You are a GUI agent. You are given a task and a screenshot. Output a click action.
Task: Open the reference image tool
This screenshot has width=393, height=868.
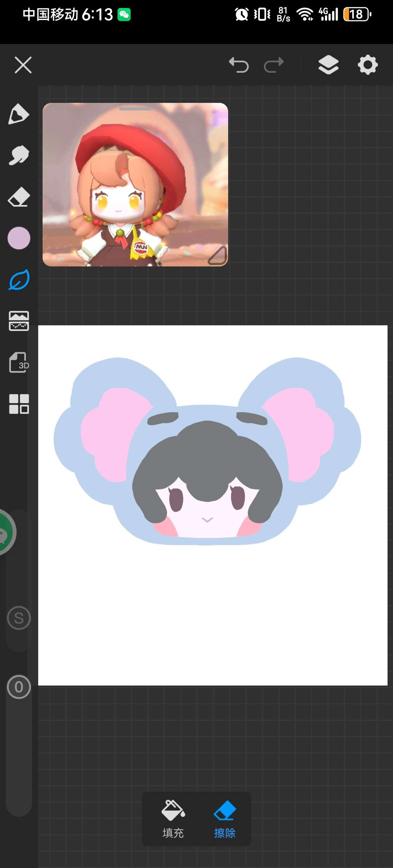click(x=19, y=321)
